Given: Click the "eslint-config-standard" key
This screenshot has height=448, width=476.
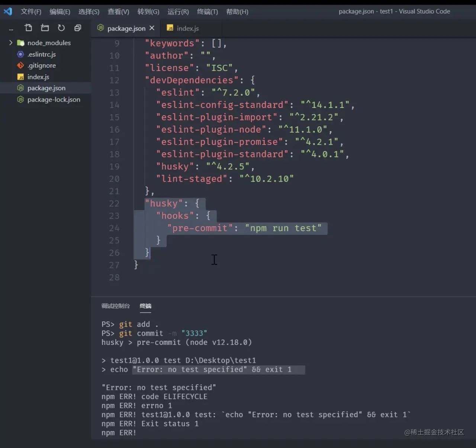Looking at the screenshot, I should point(222,105).
